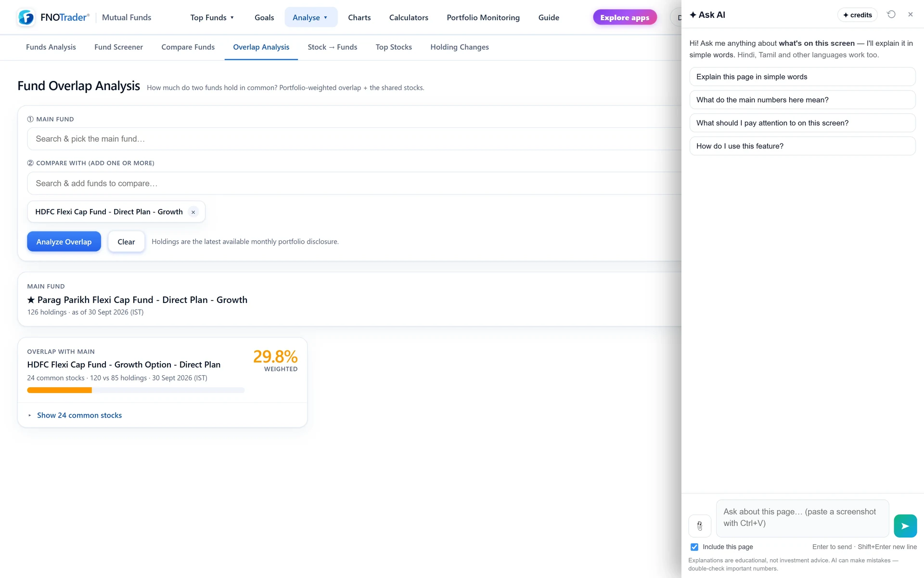
Task: Open the Charts menu item
Action: pos(359,17)
